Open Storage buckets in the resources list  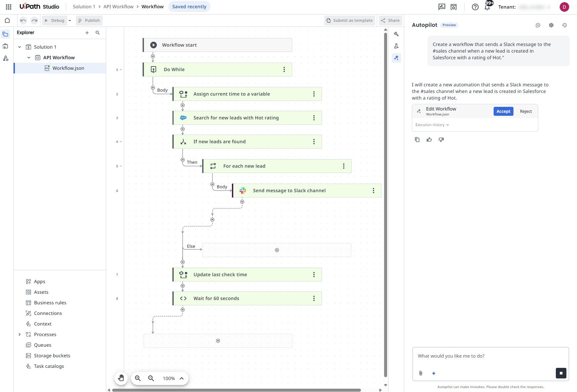52,356
